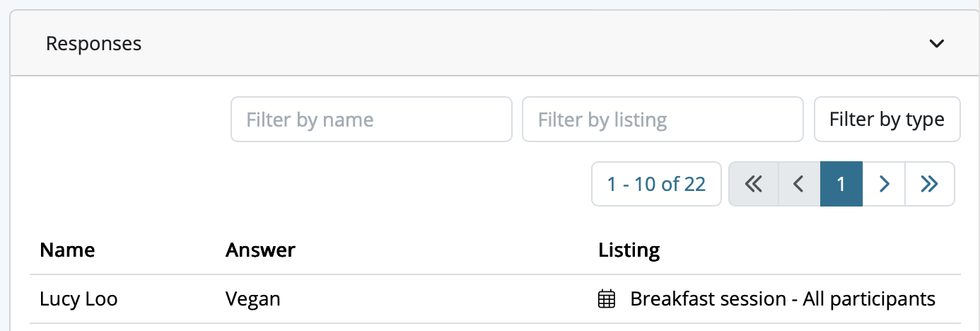Collapse the Responses panel using the chevron
This screenshot has height=331, width=980.
936,44
